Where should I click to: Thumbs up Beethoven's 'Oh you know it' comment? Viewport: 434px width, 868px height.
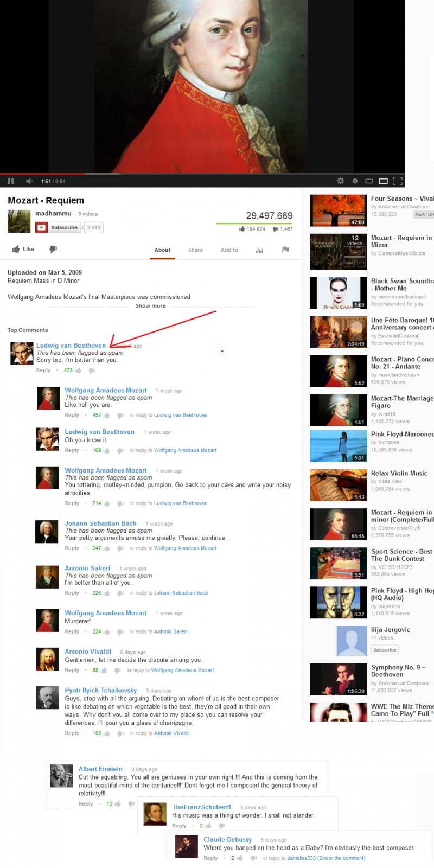click(106, 451)
